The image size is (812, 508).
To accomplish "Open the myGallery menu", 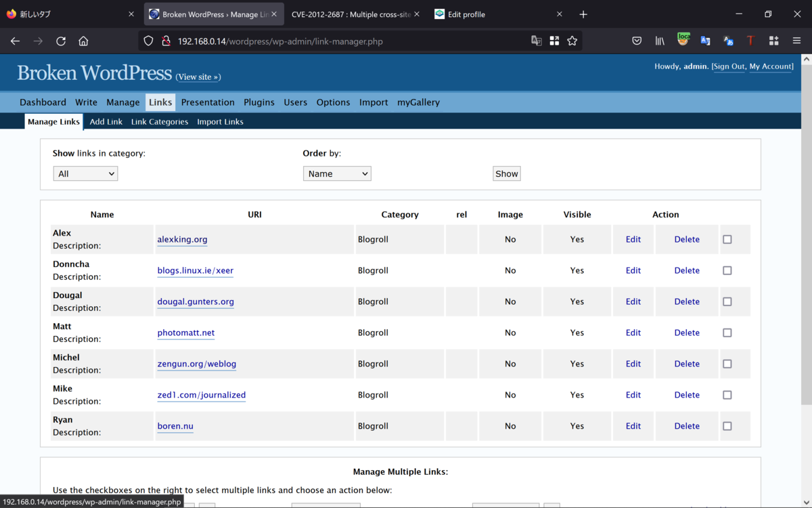I will pyautogui.click(x=418, y=102).
